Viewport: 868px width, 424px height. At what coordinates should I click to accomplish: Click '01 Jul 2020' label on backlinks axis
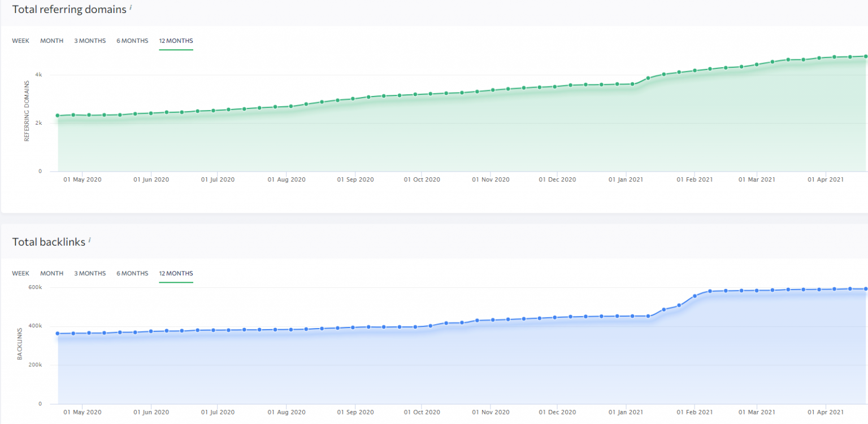click(x=218, y=412)
